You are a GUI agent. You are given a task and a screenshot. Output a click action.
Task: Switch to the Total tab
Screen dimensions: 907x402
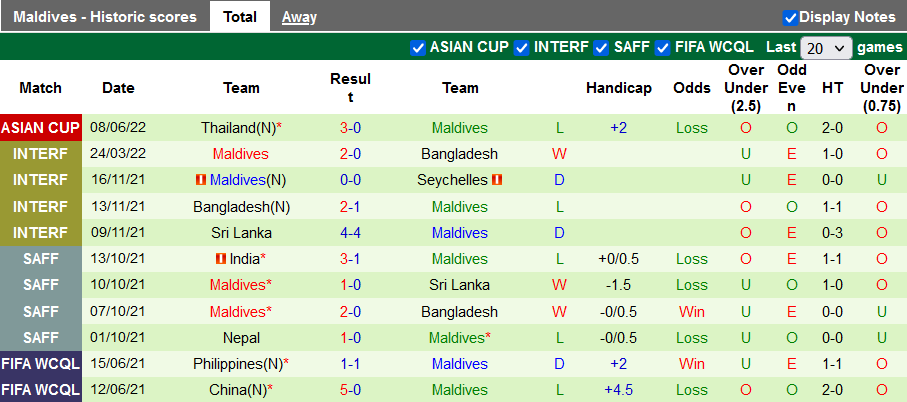239,17
